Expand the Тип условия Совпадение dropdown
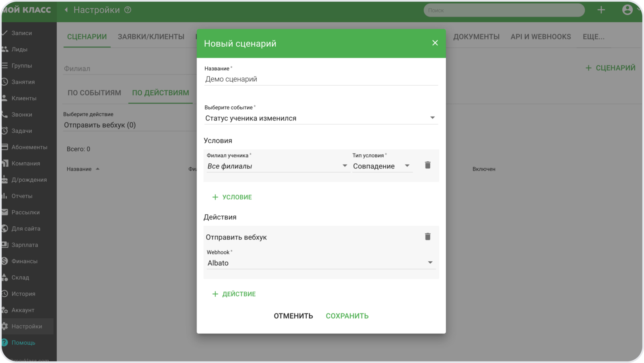The image size is (644, 363). pos(382,166)
